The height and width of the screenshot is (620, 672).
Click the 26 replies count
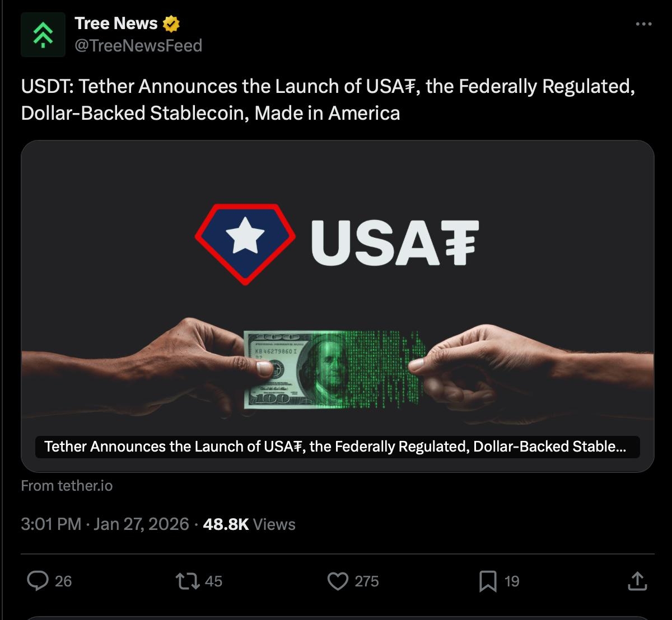[63, 581]
